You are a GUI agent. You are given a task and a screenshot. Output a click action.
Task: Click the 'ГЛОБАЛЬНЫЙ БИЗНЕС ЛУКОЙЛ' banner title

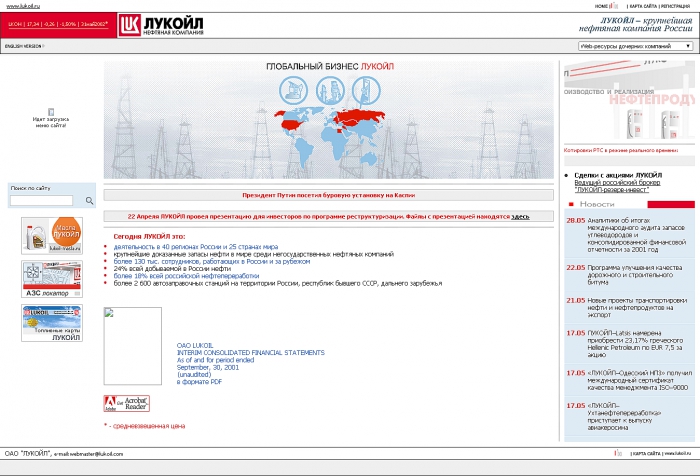(x=330, y=67)
